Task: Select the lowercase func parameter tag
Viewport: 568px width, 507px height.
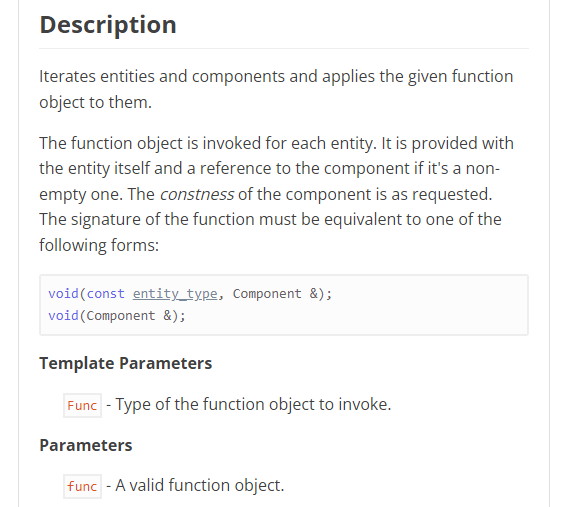Action: coord(82,486)
